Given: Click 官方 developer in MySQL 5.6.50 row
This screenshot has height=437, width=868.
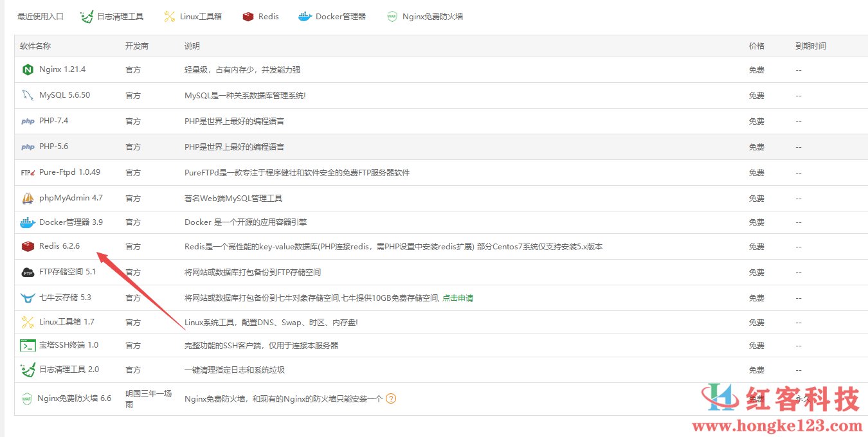Looking at the screenshot, I should [x=133, y=95].
